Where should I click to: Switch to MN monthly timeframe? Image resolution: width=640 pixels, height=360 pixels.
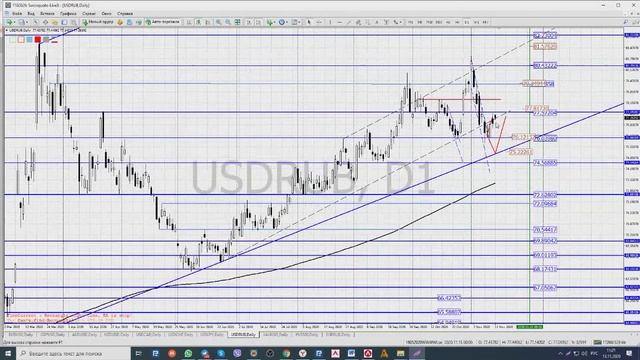pos(485,22)
